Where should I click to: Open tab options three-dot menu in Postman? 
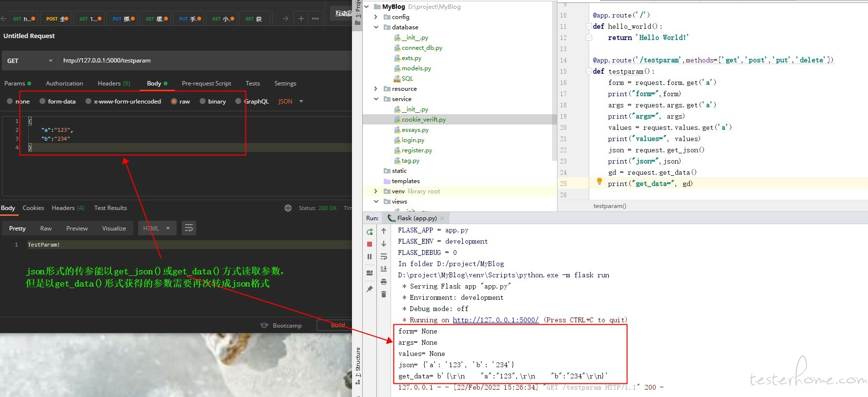315,19
